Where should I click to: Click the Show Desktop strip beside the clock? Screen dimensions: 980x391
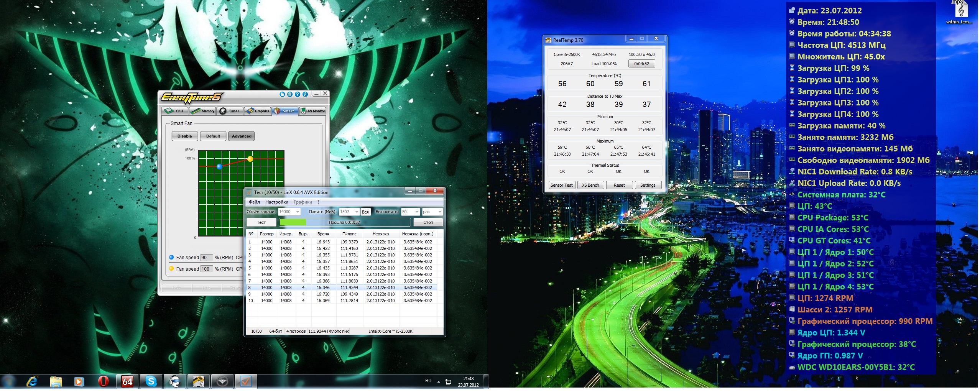point(486,382)
